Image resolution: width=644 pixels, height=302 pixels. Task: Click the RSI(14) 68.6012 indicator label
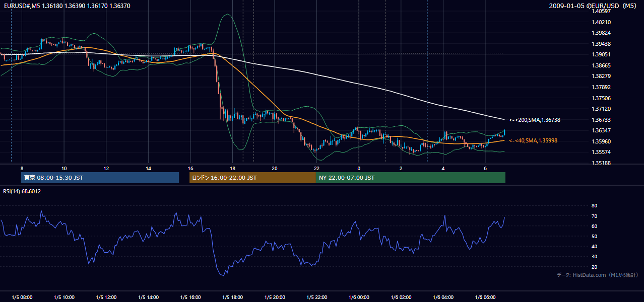click(22, 191)
